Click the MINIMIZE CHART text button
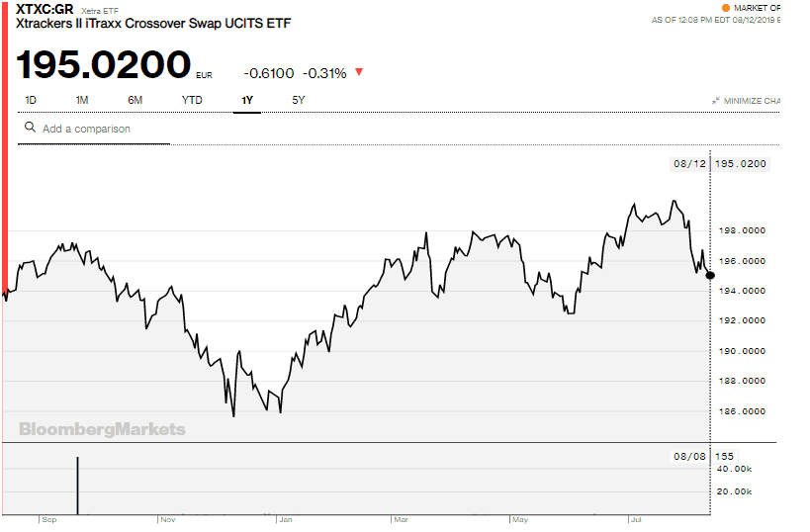The height and width of the screenshot is (532, 810). click(754, 101)
